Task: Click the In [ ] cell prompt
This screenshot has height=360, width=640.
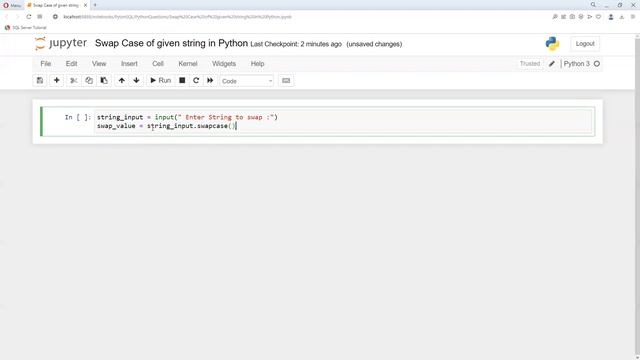Action: pos(78,117)
